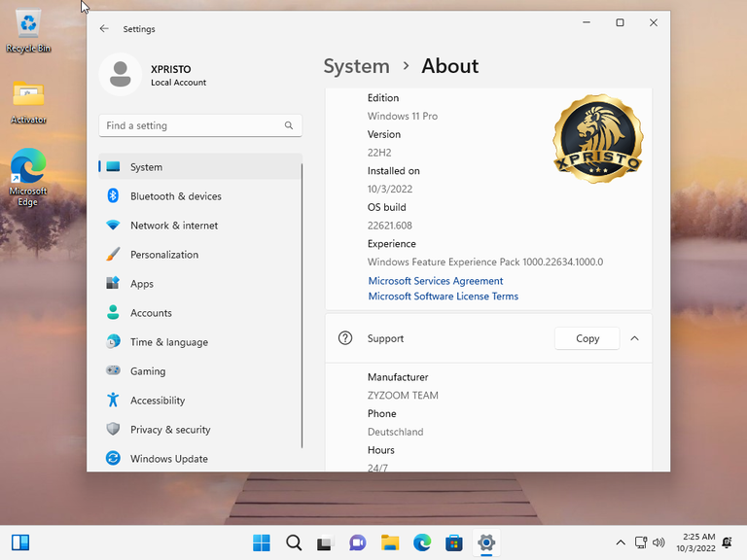Click the XPRISTO lion logo image
The image size is (747, 560).
[598, 139]
